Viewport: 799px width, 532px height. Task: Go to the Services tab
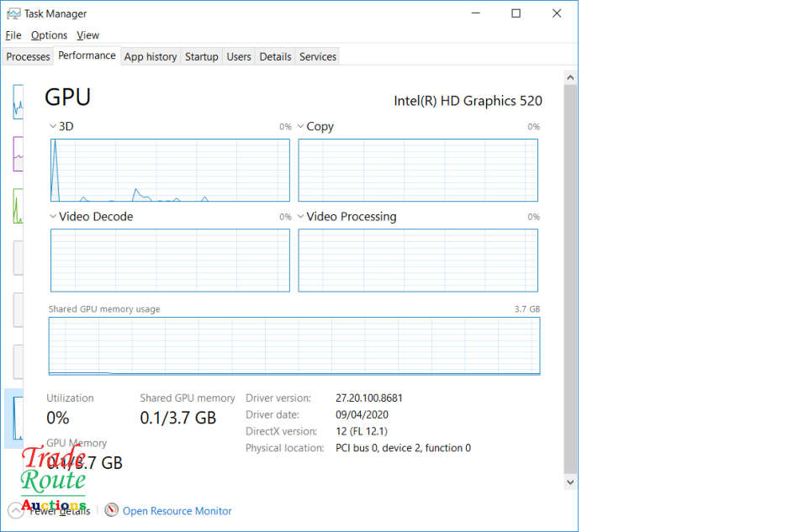click(x=318, y=56)
